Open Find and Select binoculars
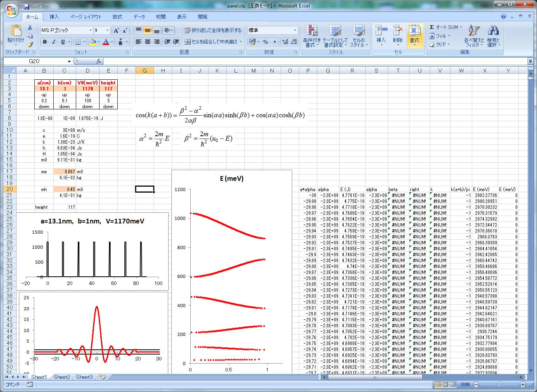 click(x=493, y=36)
